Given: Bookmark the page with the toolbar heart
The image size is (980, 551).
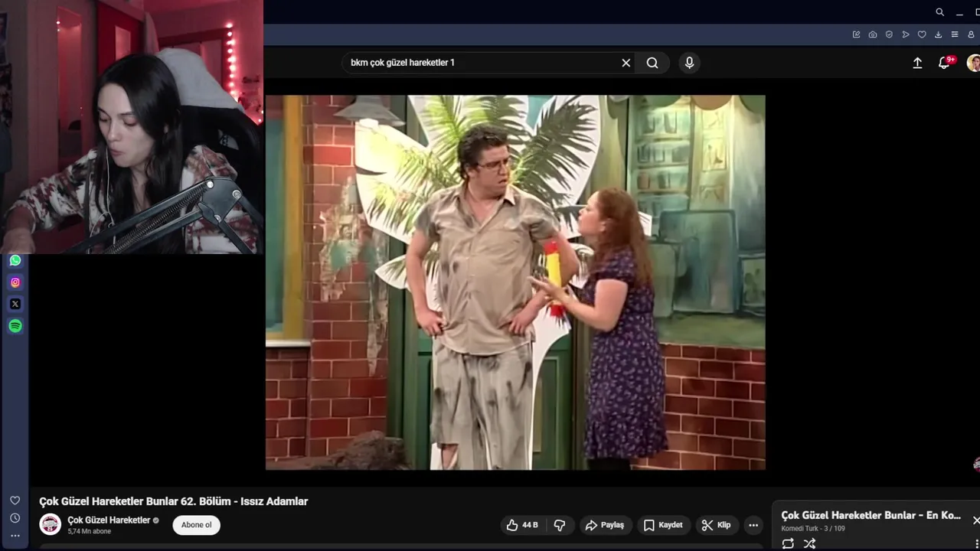Looking at the screenshot, I should point(922,34).
